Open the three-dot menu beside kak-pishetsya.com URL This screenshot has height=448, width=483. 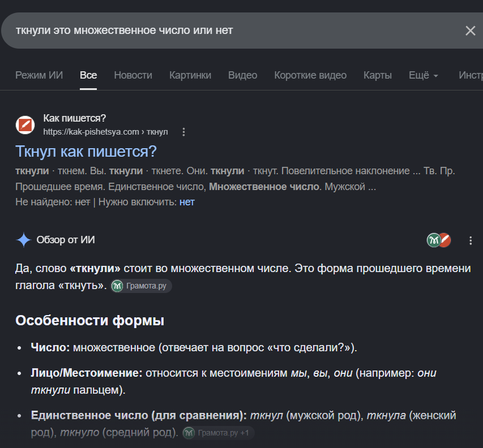pos(183,132)
